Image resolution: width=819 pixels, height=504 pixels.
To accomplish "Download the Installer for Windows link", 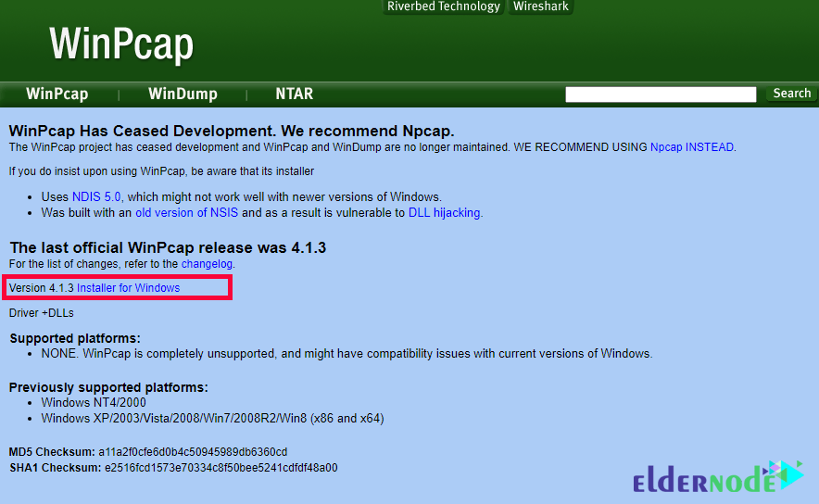I will [x=128, y=288].
